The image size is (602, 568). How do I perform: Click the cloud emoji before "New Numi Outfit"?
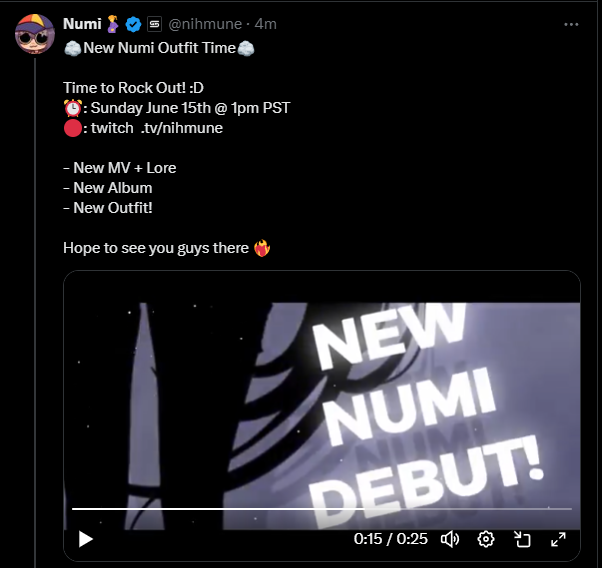click(x=71, y=49)
